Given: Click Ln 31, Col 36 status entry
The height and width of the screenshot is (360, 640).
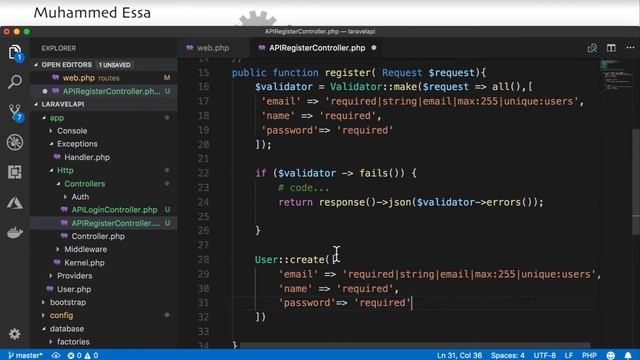Looking at the screenshot, I should (x=459, y=355).
